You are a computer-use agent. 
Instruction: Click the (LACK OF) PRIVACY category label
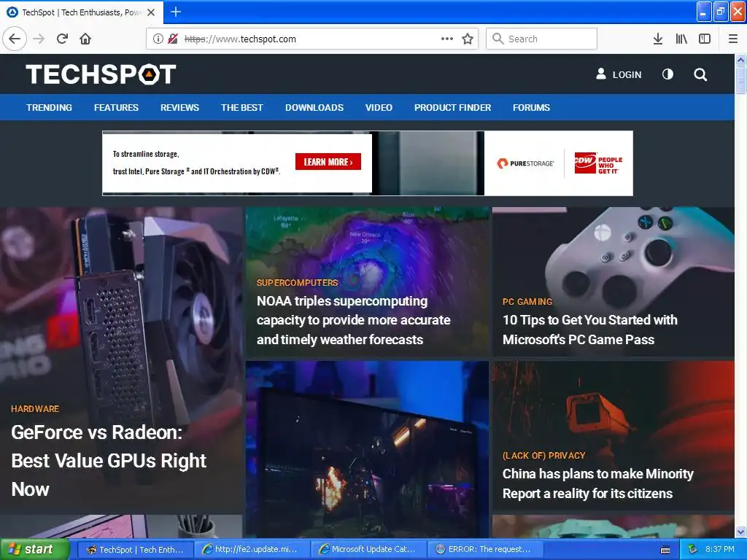(544, 455)
